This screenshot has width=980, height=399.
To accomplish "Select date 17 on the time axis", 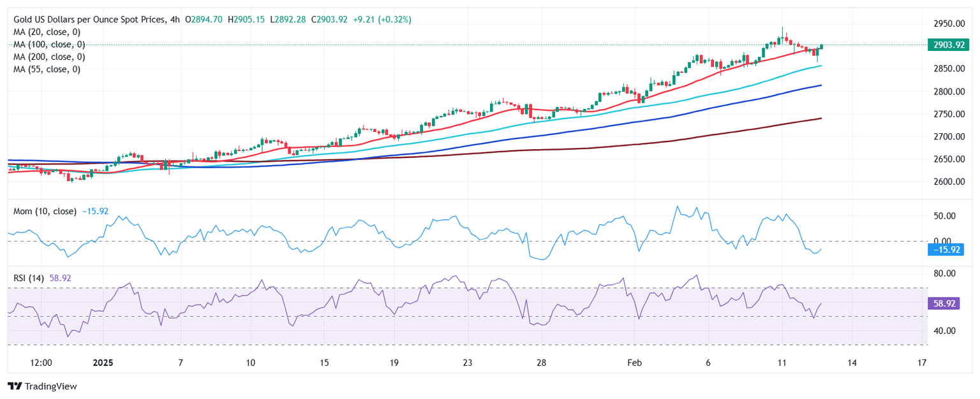I will (x=921, y=362).
